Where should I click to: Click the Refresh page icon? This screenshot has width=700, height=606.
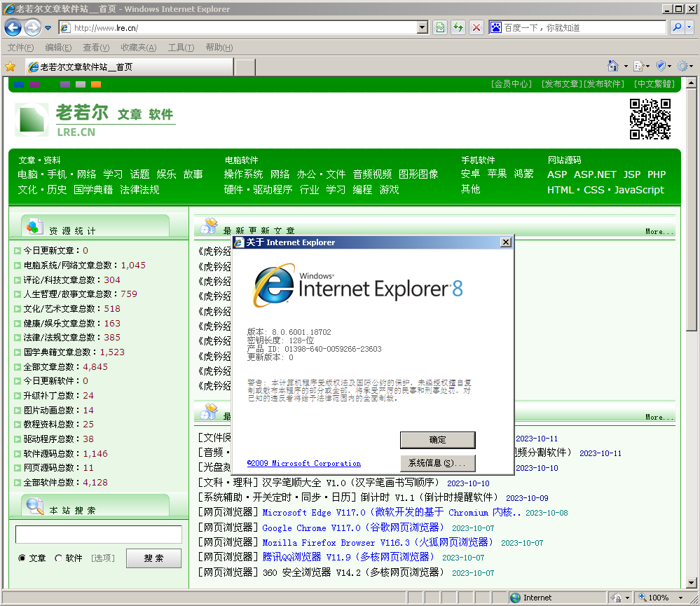(x=458, y=27)
